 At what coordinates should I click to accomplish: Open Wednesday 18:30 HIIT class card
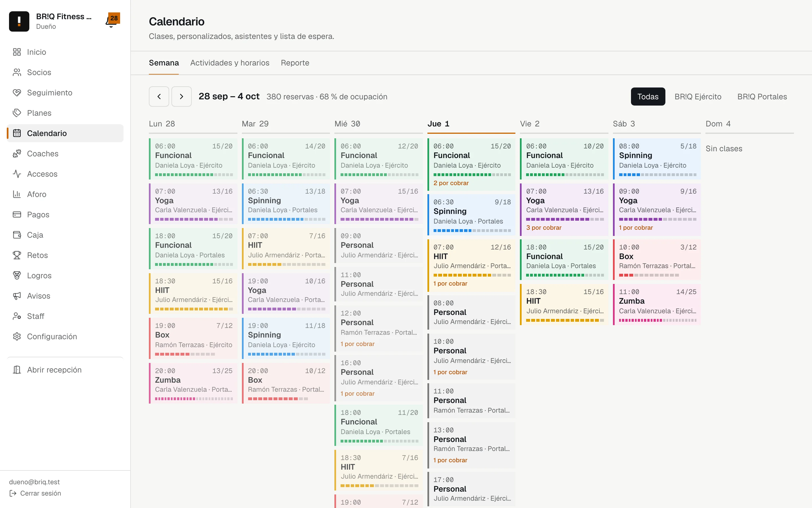click(378, 470)
